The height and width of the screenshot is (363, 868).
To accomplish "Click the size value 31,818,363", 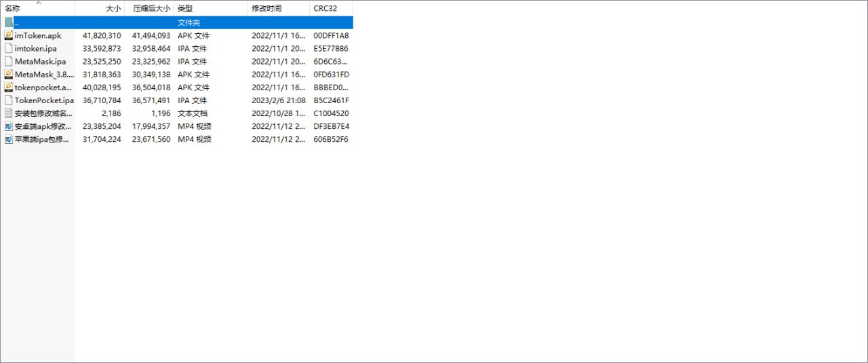I will (102, 74).
